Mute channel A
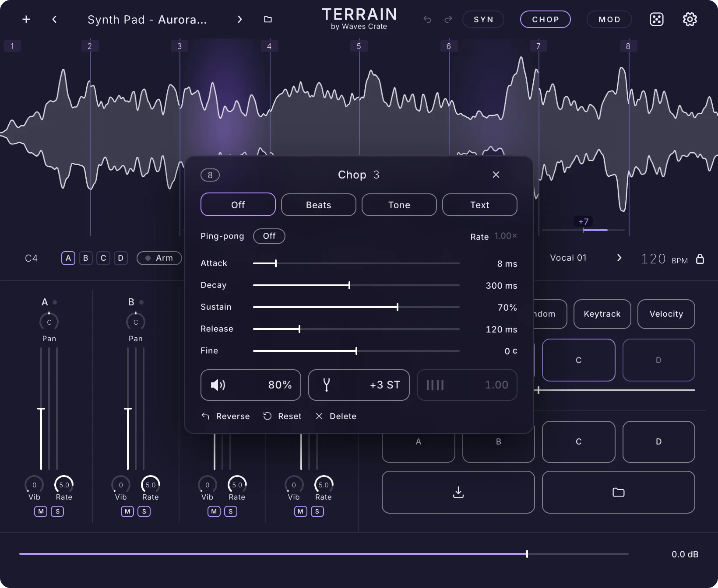This screenshot has height=588, width=718. click(x=41, y=511)
